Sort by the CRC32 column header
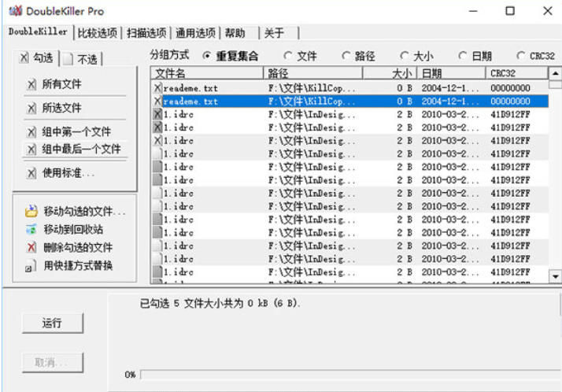 point(517,73)
